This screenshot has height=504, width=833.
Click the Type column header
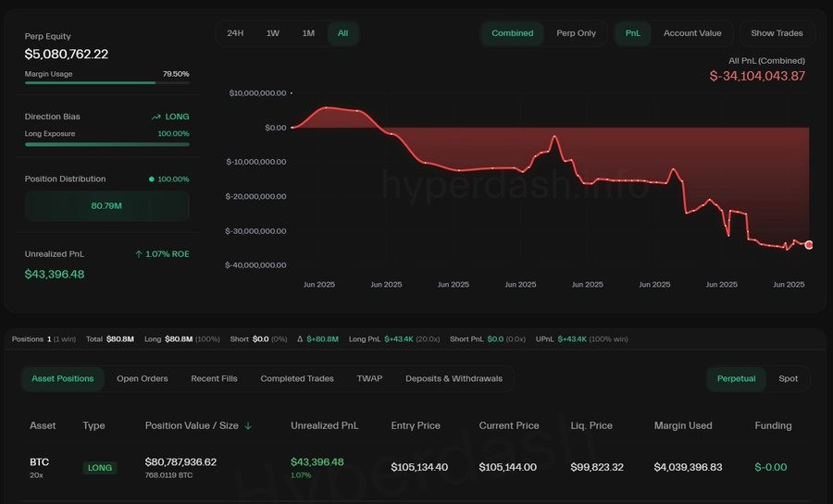(x=93, y=426)
